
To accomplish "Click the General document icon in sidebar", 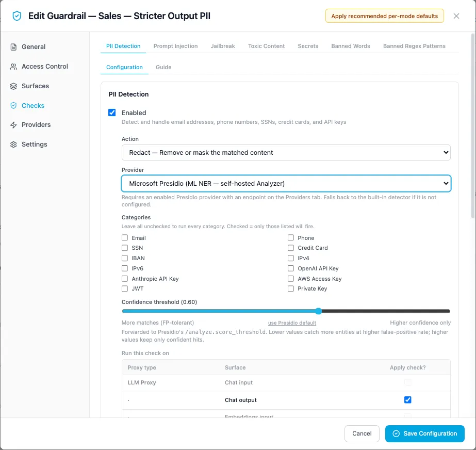I will point(13,47).
